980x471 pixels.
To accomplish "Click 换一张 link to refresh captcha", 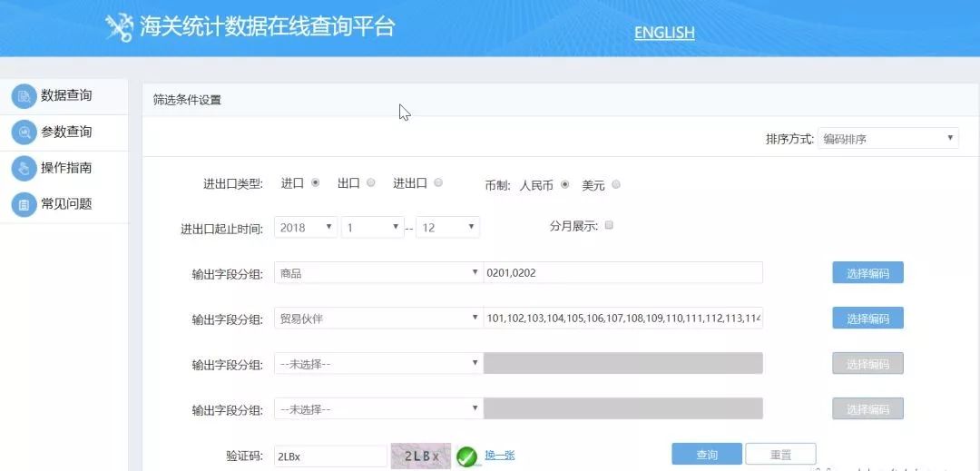I will (x=500, y=456).
